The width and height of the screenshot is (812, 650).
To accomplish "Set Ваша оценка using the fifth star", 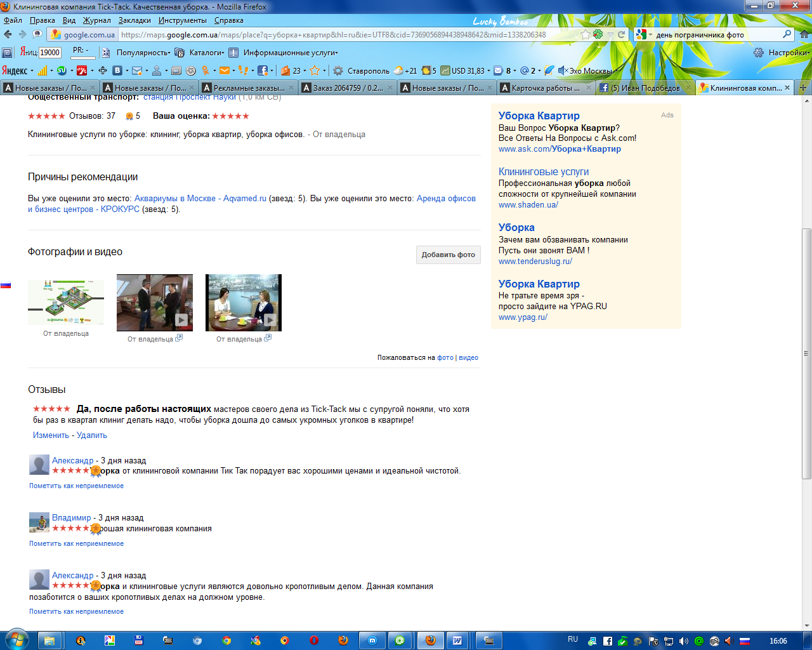I will pos(246,116).
